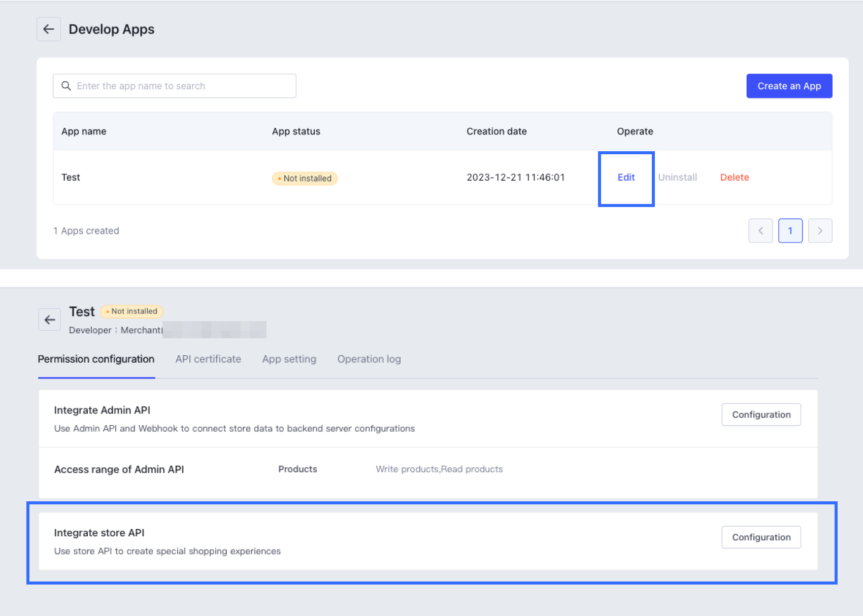
Task: Click the app name search field
Action: click(174, 86)
